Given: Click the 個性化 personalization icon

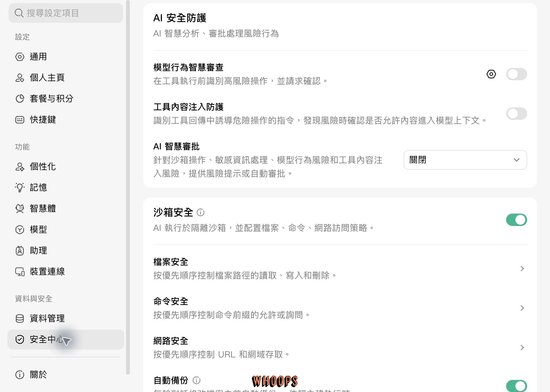Looking at the screenshot, I should [x=20, y=167].
